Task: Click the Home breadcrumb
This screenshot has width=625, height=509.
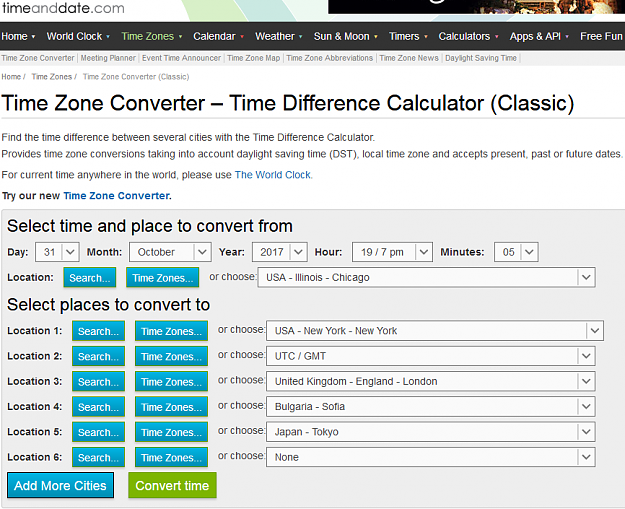Action: 11,77
